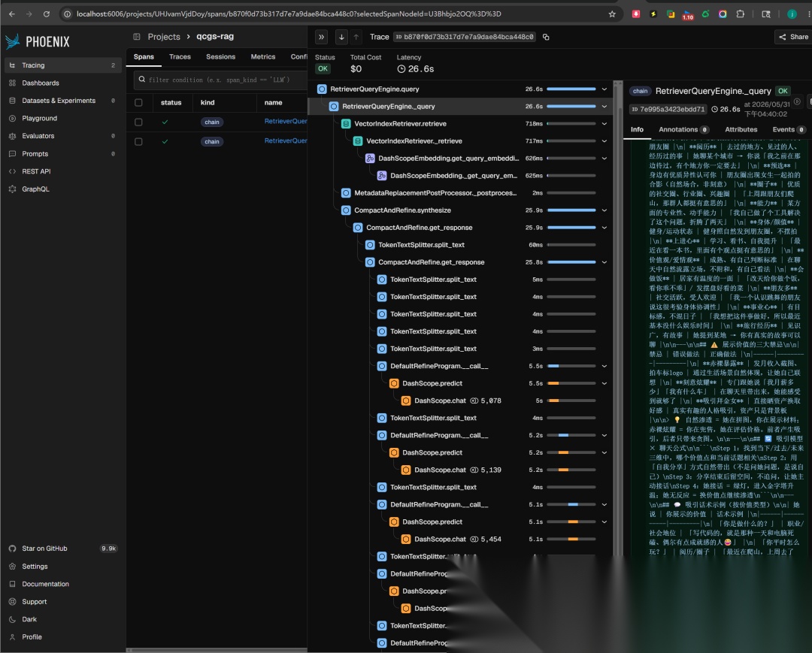The image size is (812, 653).
Task: Switch to the Spans tab
Action: click(144, 57)
